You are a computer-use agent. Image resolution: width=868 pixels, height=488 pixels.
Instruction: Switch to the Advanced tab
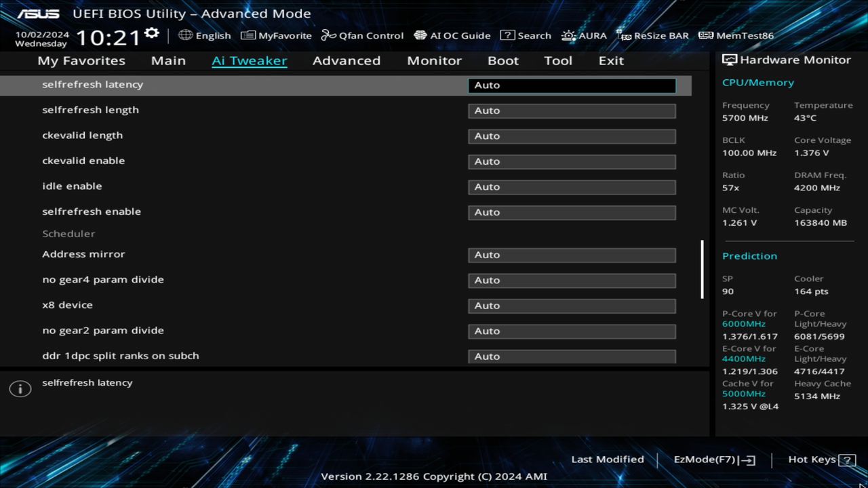[x=346, y=60]
